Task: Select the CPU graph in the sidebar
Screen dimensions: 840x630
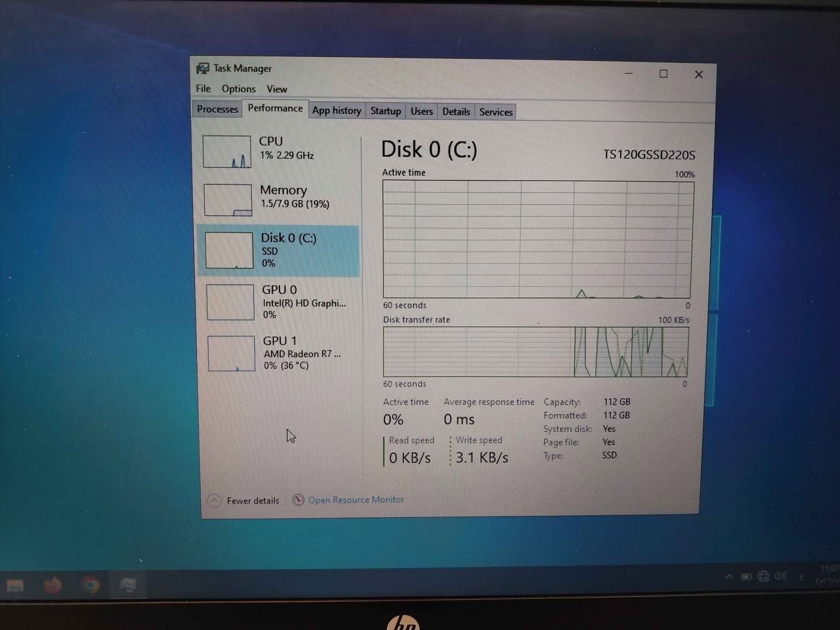Action: click(x=226, y=150)
